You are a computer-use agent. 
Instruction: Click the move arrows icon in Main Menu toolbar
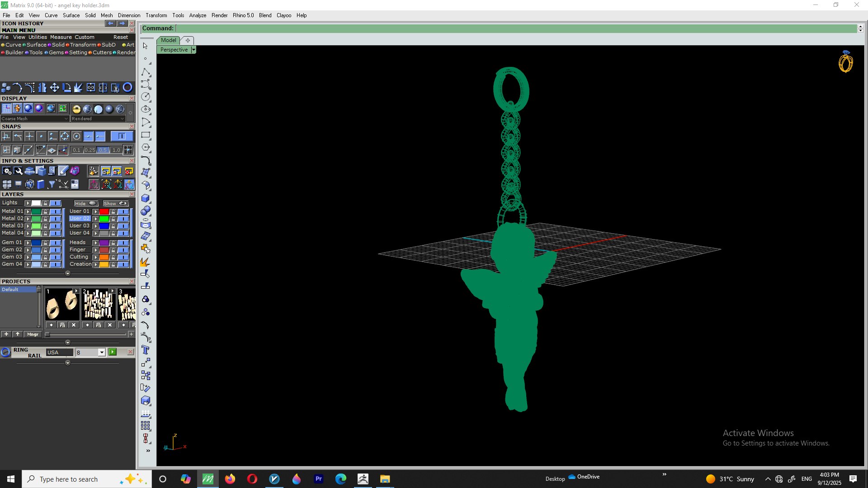(x=54, y=88)
